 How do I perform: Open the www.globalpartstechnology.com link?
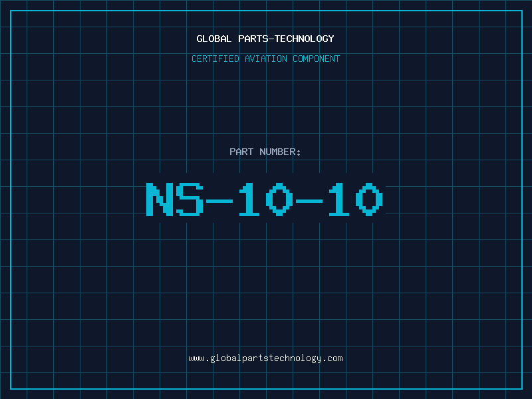pos(265,358)
